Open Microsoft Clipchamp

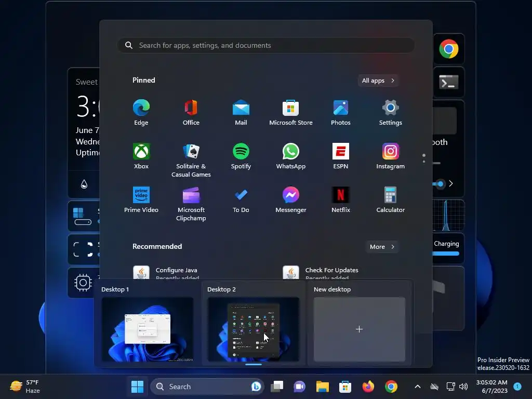click(x=191, y=204)
